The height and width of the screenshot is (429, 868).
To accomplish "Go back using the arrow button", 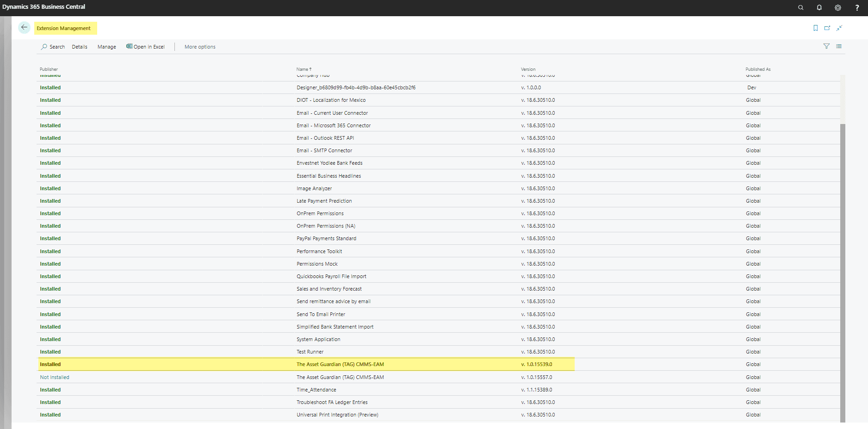I will [x=24, y=28].
